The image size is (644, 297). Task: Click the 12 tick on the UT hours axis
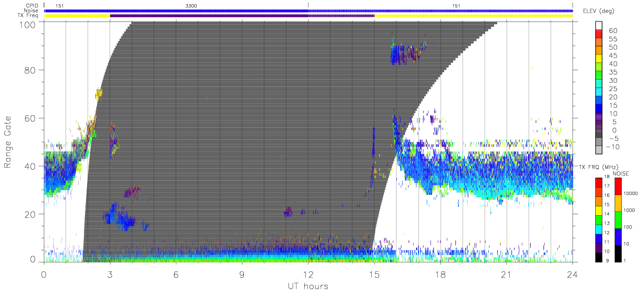point(308,274)
